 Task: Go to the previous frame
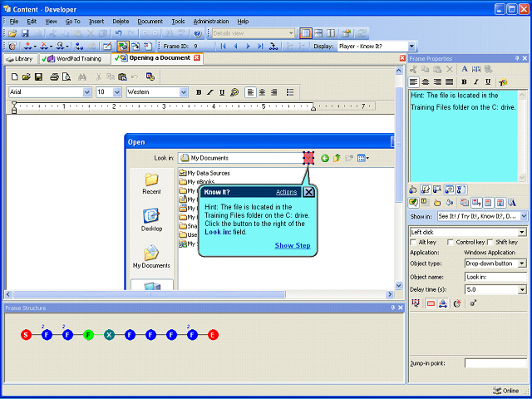(x=235, y=47)
